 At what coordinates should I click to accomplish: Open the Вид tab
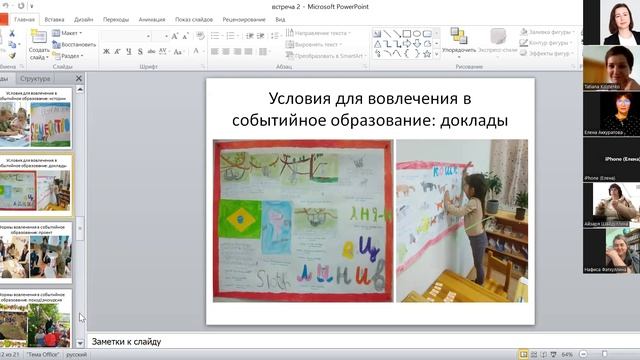point(280,19)
